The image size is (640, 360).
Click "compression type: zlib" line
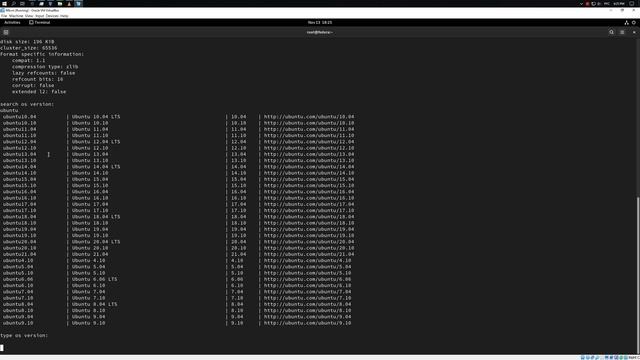point(45,67)
